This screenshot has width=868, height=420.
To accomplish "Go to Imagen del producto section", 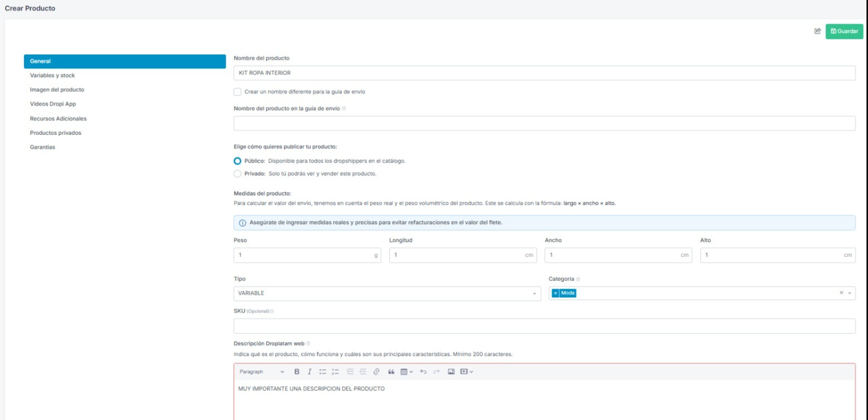I will pyautogui.click(x=57, y=90).
